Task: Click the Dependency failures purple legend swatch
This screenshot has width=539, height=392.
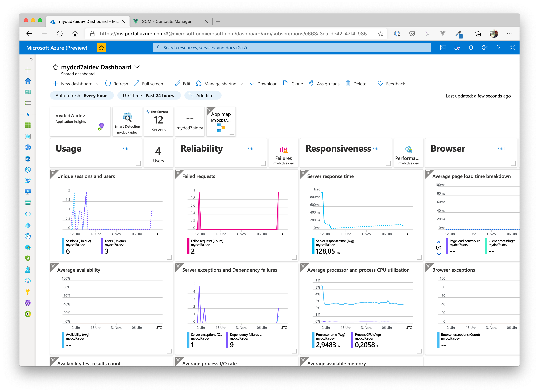Action: click(x=227, y=340)
